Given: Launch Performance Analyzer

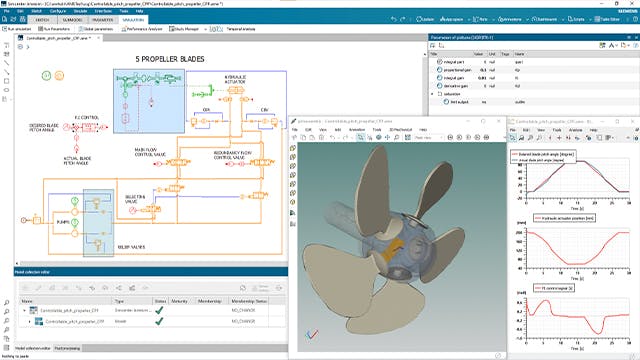Looking at the screenshot, I should pos(142,29).
